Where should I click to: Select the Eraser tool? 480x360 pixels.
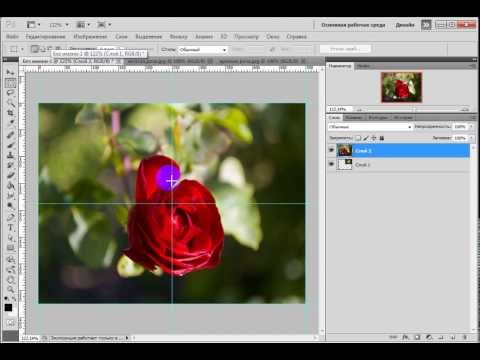[10, 175]
